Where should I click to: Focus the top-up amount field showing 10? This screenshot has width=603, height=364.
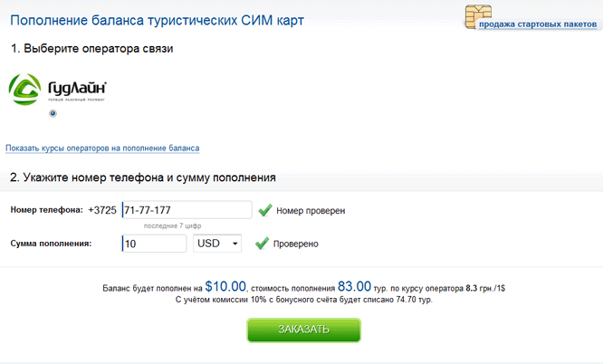(154, 244)
